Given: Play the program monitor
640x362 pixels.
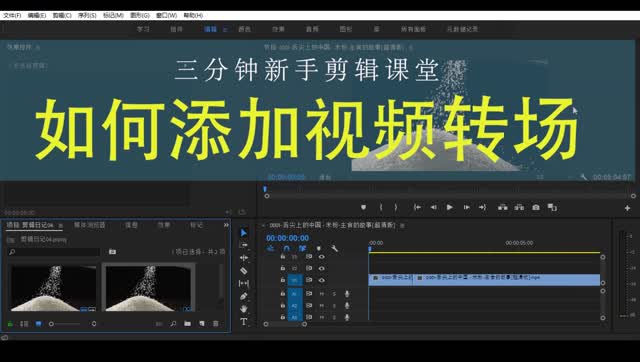Looking at the screenshot, I should [450, 207].
